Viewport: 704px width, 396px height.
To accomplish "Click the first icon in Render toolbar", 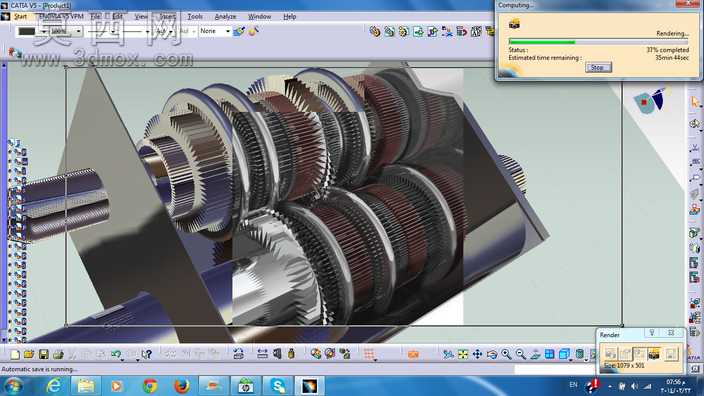I will point(610,354).
